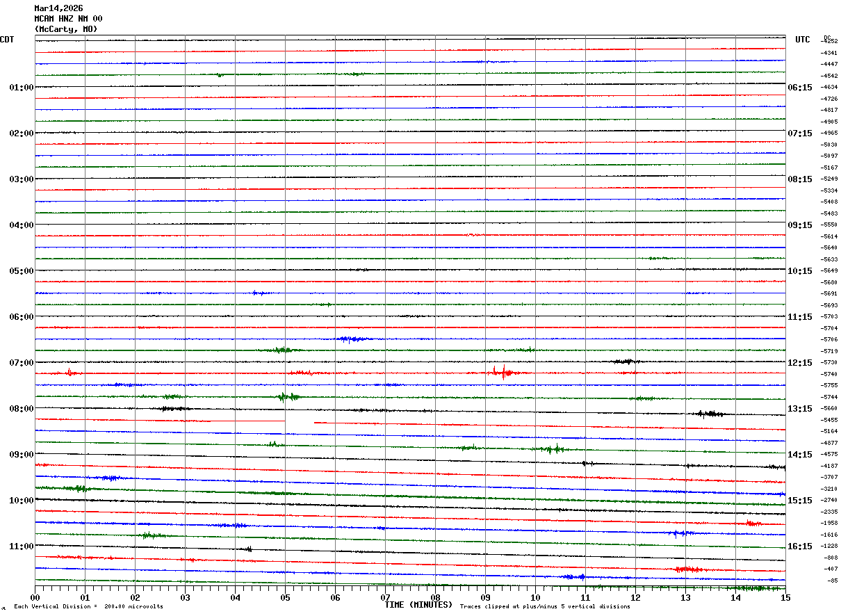Click the DC offset value '-5550'
841x616 pixels.
coord(829,225)
